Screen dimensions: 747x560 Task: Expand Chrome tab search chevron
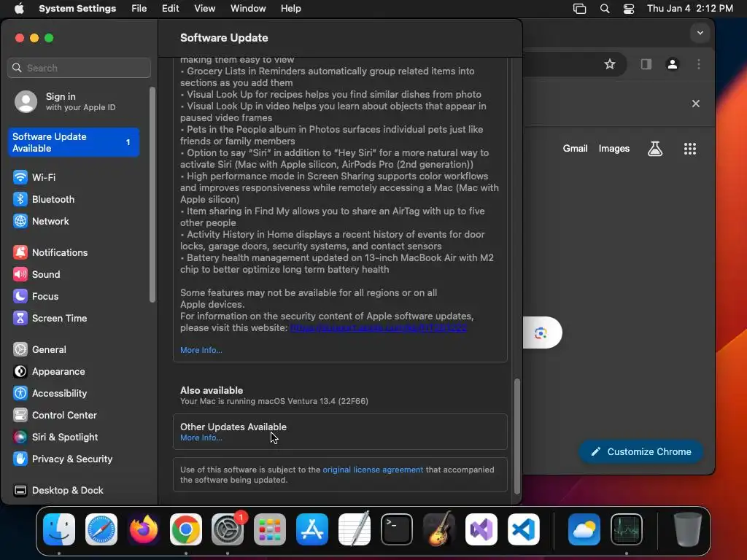tap(700, 33)
